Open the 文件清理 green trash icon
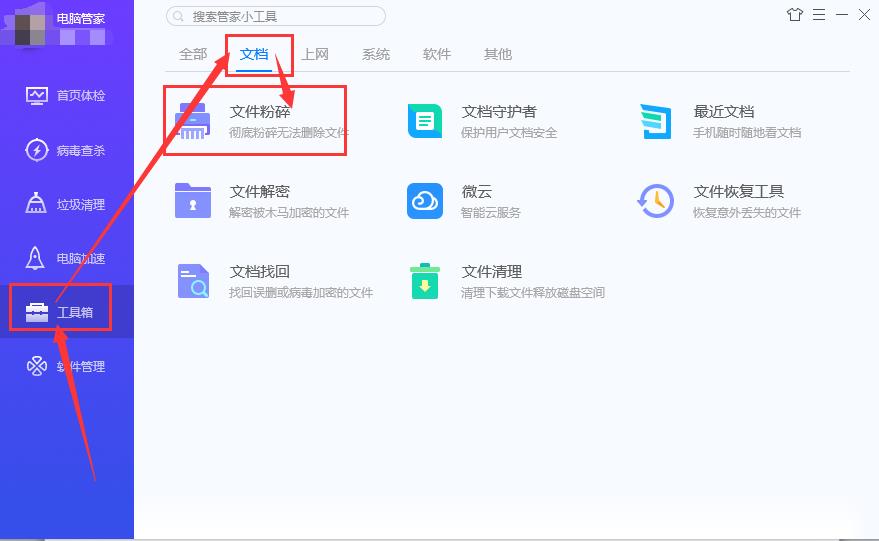Screen dimensions: 879x541 (425, 281)
